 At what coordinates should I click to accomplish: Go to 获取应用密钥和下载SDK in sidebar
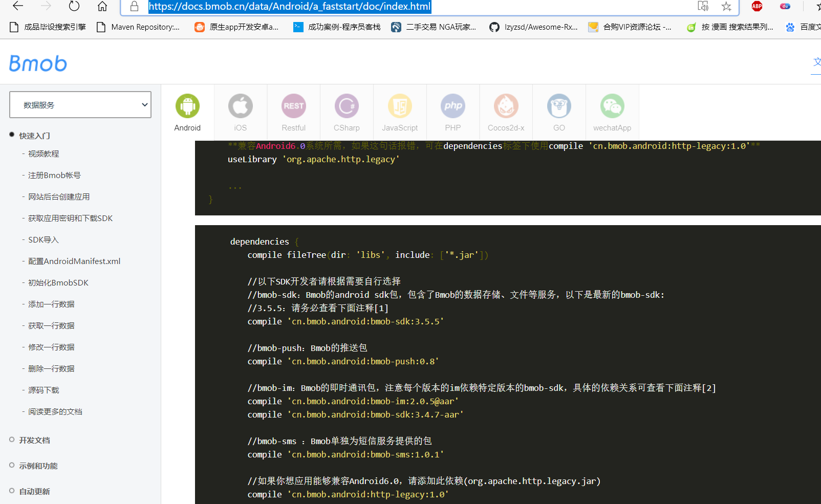70,218
